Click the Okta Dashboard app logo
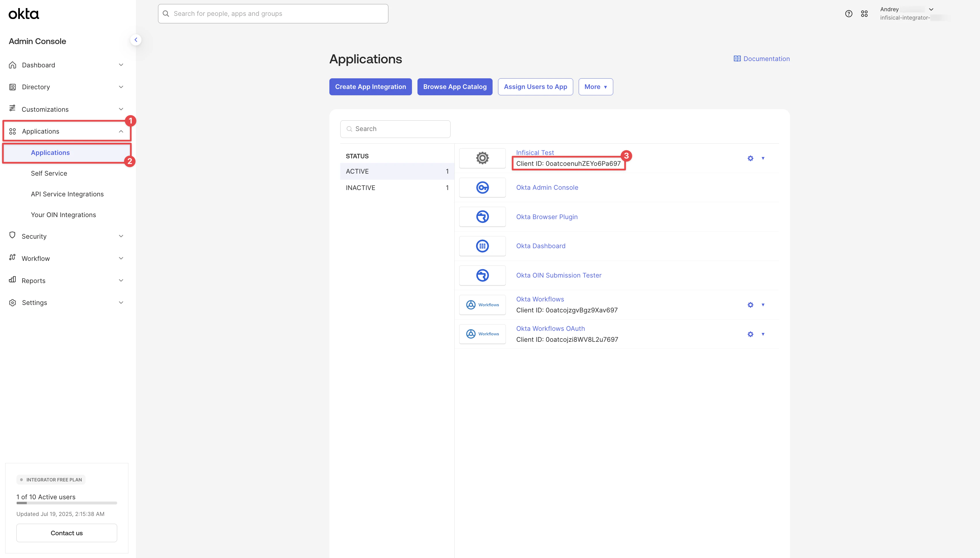Viewport: 980px width, 558px height. (x=482, y=246)
